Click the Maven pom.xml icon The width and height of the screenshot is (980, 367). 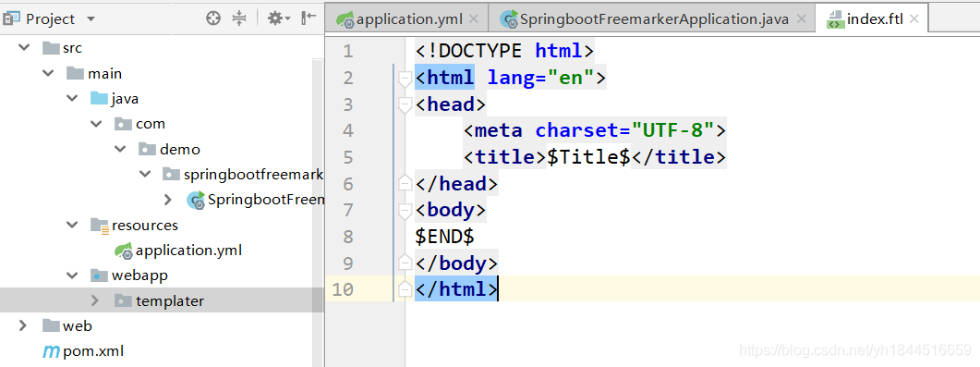coord(51,351)
